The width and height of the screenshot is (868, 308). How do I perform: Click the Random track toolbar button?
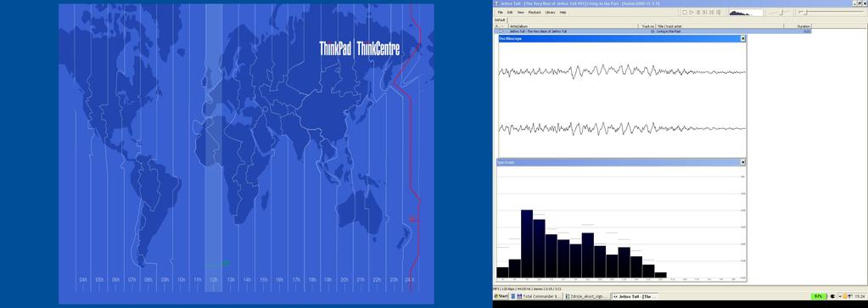point(718,12)
